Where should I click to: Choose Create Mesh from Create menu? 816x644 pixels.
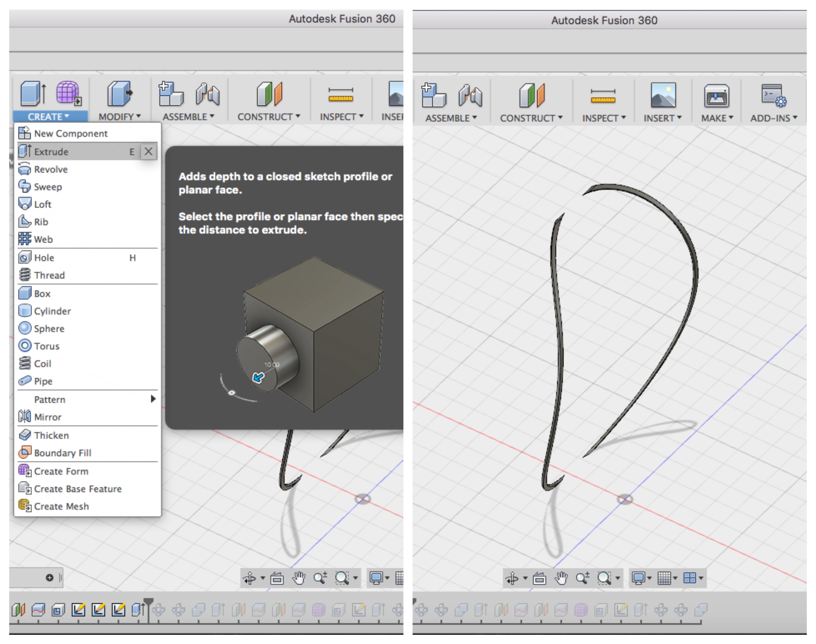click(87, 506)
